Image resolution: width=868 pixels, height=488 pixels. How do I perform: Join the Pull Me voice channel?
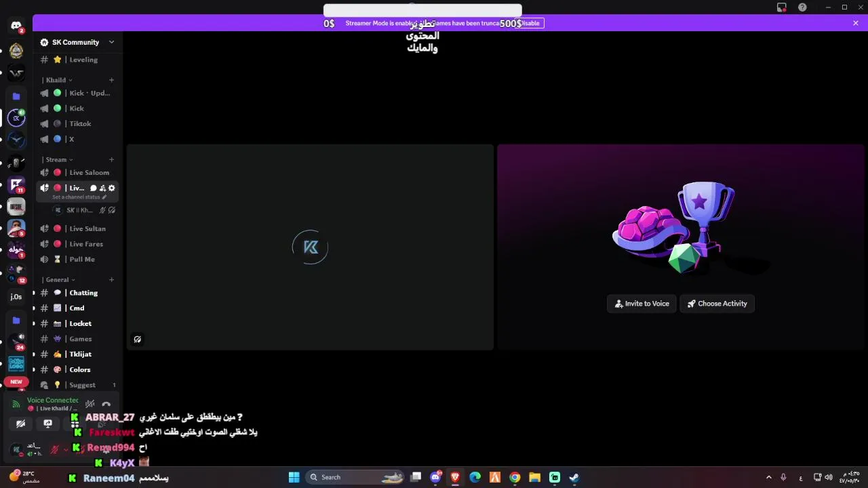tap(77, 259)
